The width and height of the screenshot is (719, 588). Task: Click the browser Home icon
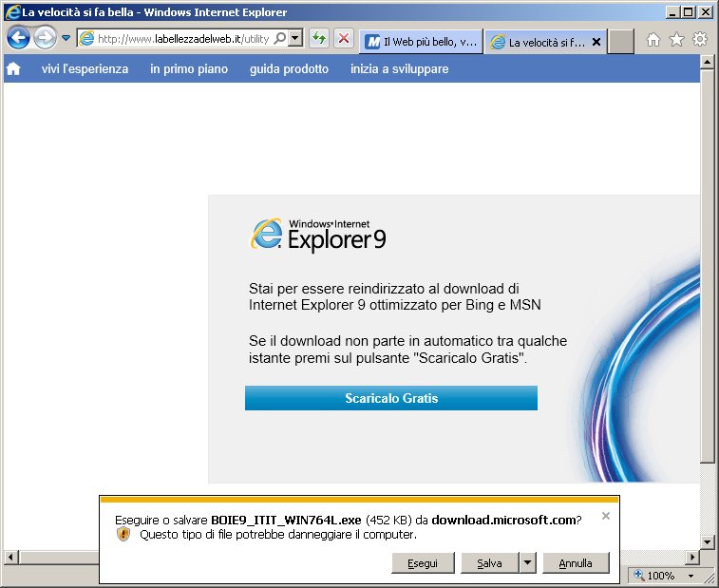(x=653, y=40)
